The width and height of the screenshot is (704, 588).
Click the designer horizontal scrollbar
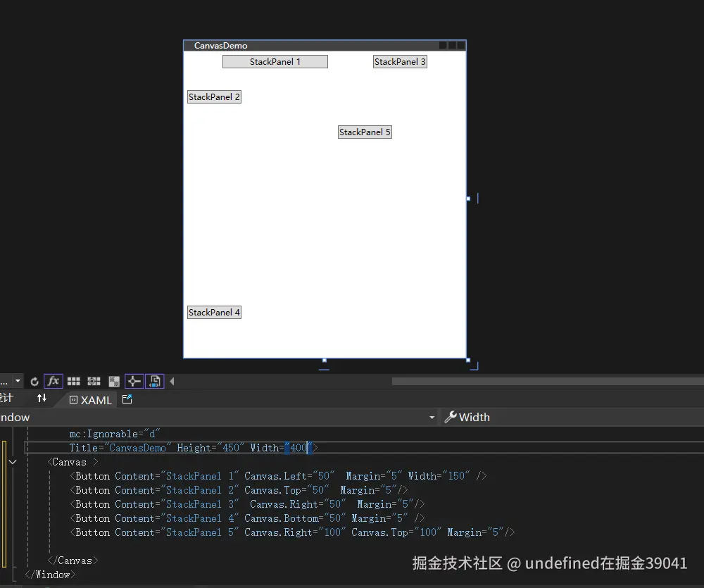click(x=548, y=382)
